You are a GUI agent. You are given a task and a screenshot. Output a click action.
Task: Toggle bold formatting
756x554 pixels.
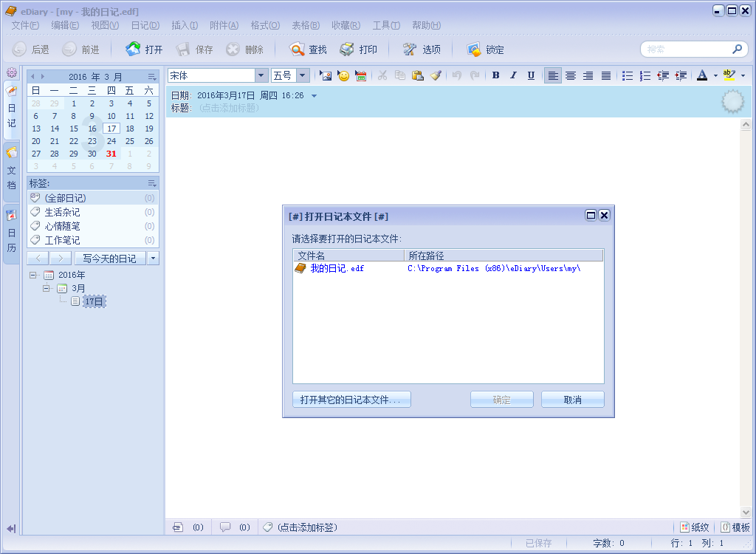click(495, 75)
